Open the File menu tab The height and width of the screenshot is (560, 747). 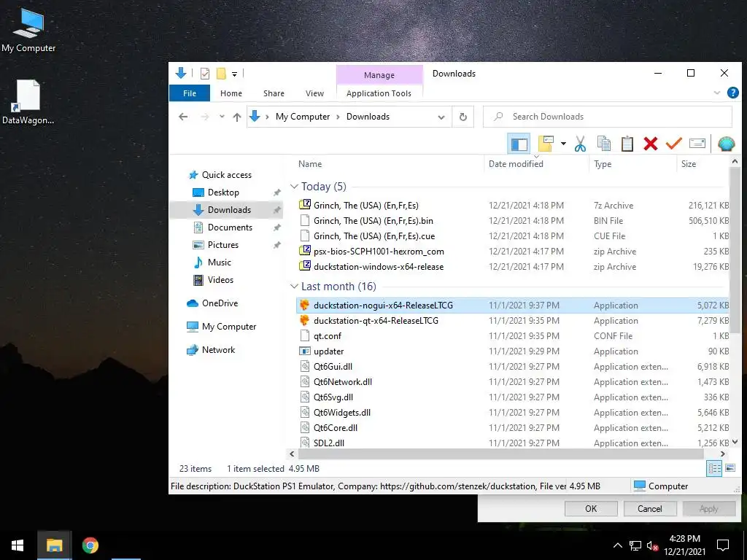pyautogui.click(x=190, y=93)
